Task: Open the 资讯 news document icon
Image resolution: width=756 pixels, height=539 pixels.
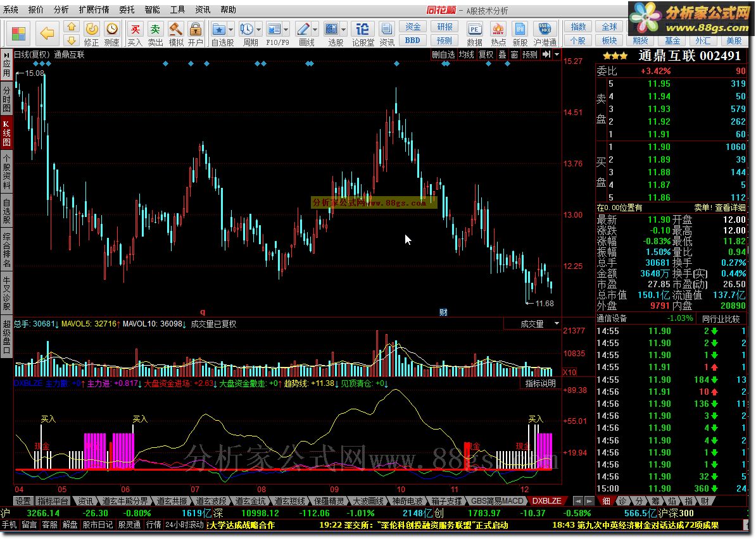Action: pos(386,29)
